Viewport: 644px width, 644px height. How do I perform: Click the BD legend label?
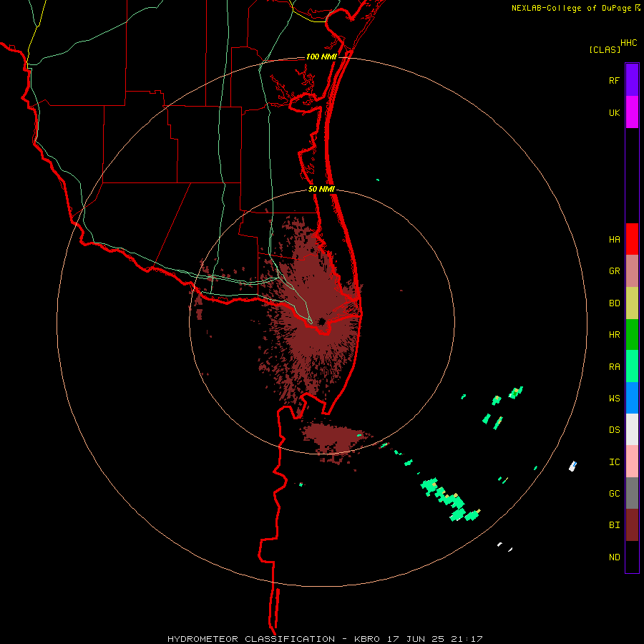614,303
